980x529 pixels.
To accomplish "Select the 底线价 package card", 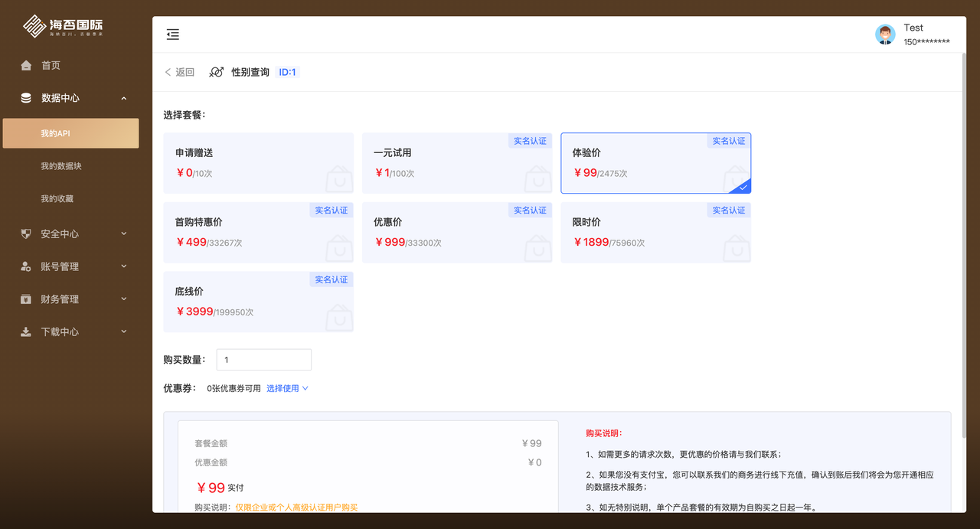I will click(259, 302).
